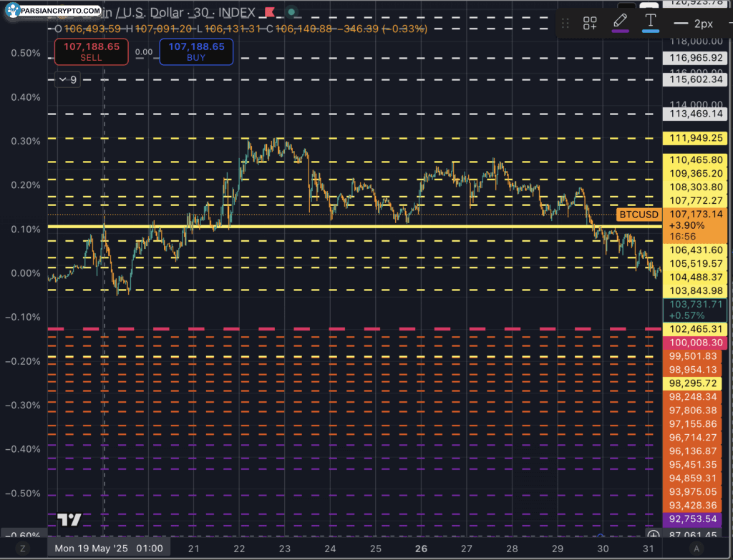
Task: Click the 0.00% left scale label
Action: [26, 273]
